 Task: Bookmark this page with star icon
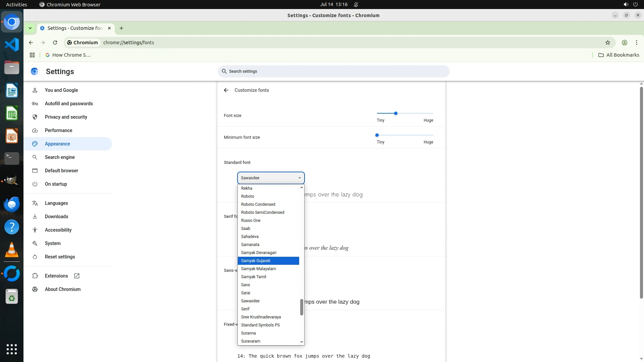607,43
